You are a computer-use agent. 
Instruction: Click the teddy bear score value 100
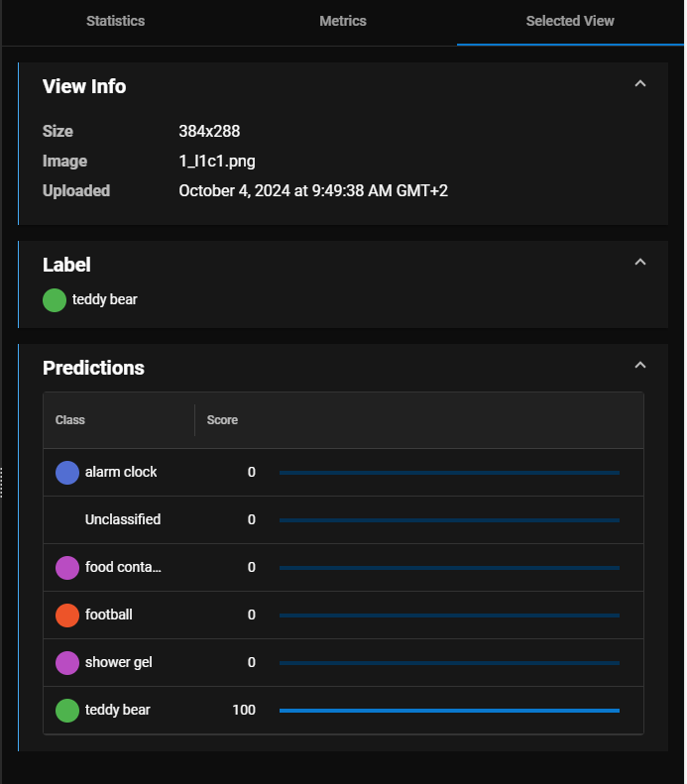tap(244, 711)
